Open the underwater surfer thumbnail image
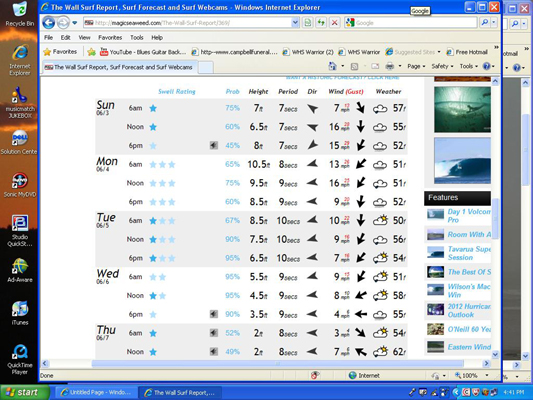Viewport: 533px width, 400px height. pyautogui.click(x=462, y=109)
